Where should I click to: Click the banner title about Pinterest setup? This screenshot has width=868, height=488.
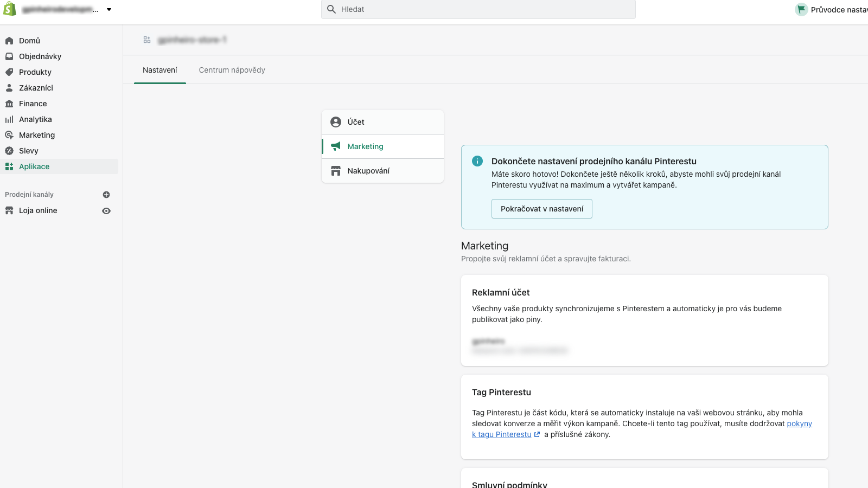coord(594,161)
